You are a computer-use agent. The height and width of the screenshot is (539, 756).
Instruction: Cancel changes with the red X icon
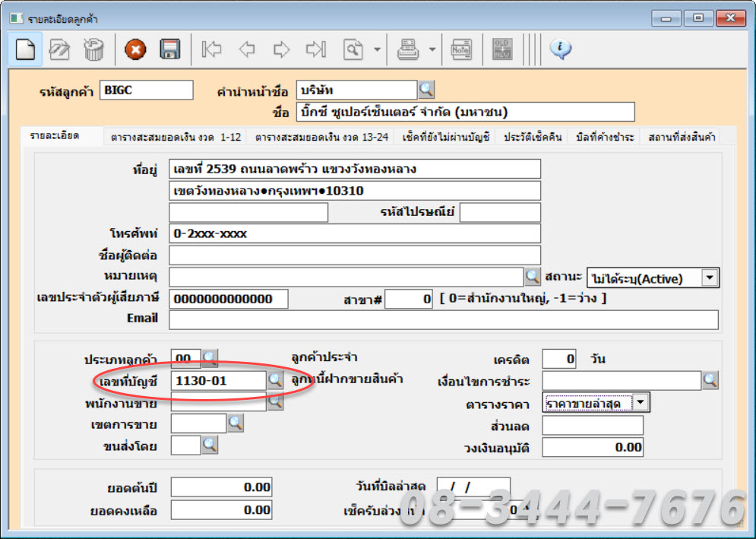[135, 49]
